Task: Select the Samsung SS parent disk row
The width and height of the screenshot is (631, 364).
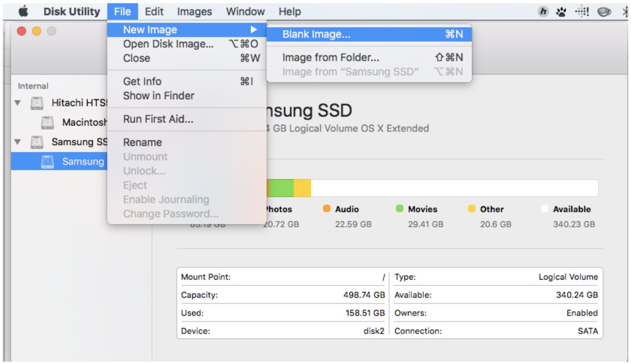Action: click(x=59, y=142)
